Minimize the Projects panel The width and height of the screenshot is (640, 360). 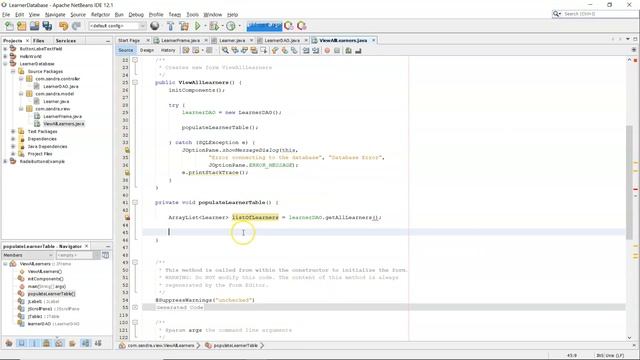[108, 41]
